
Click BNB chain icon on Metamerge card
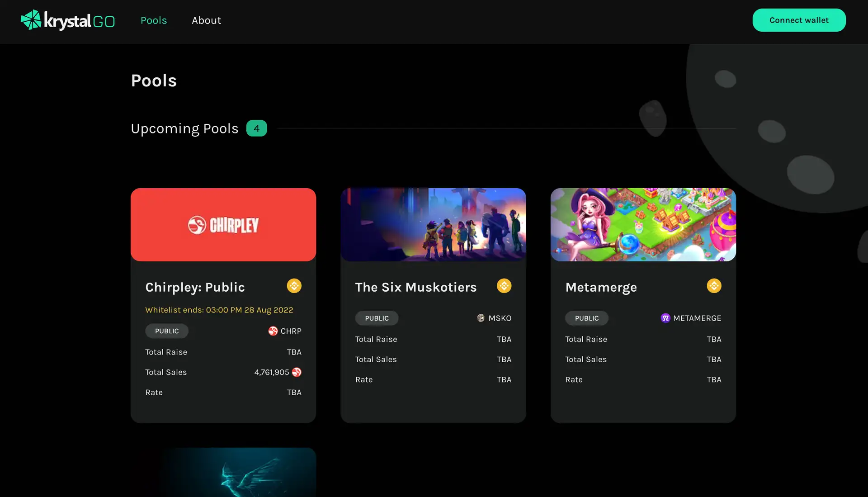click(714, 286)
